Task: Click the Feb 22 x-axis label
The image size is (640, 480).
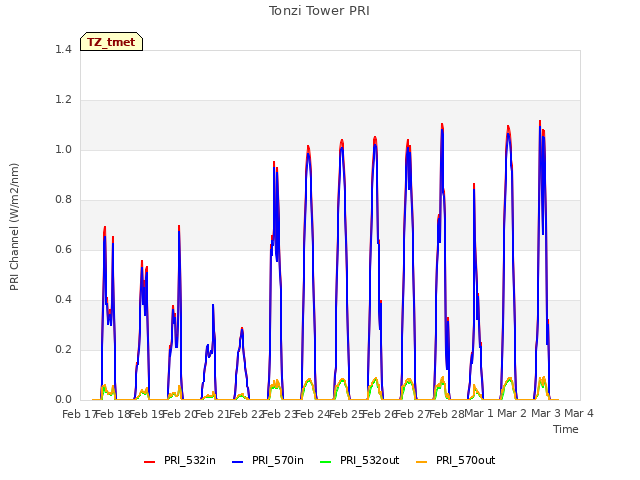Action: point(246,414)
